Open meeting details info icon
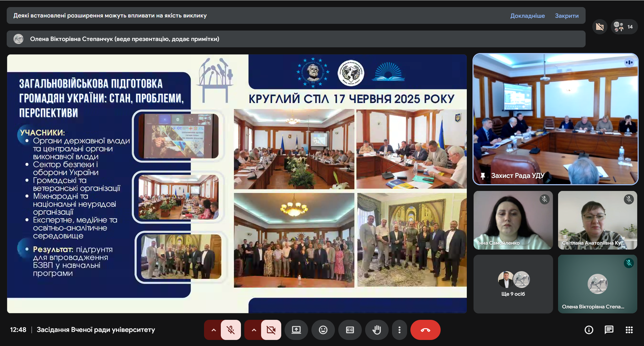The height and width of the screenshot is (346, 644). pos(589,330)
